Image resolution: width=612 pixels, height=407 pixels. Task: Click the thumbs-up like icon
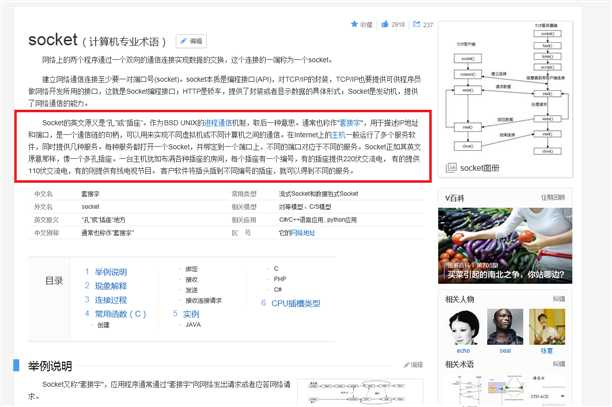(x=385, y=24)
